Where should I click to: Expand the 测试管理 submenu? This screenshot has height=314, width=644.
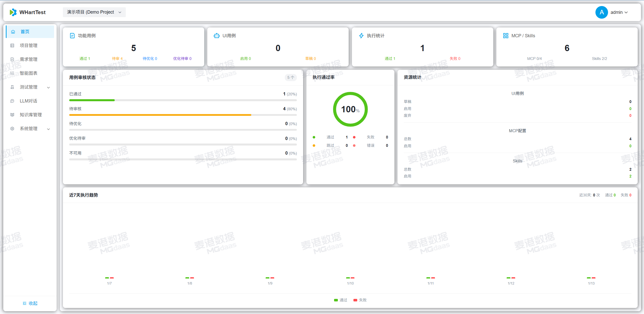(x=49, y=87)
